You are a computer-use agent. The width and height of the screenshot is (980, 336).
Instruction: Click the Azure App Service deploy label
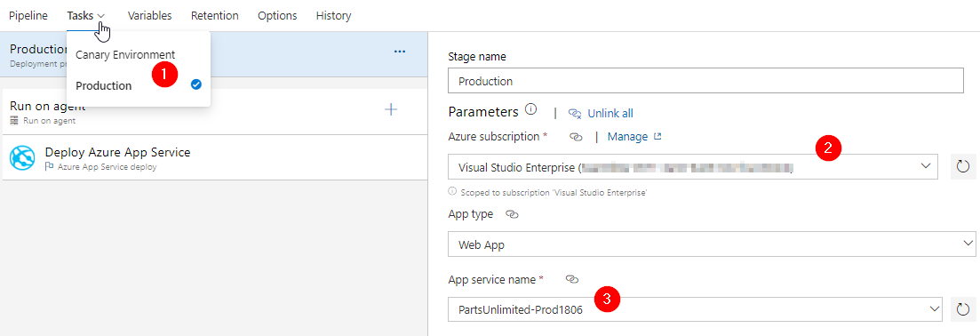107,167
